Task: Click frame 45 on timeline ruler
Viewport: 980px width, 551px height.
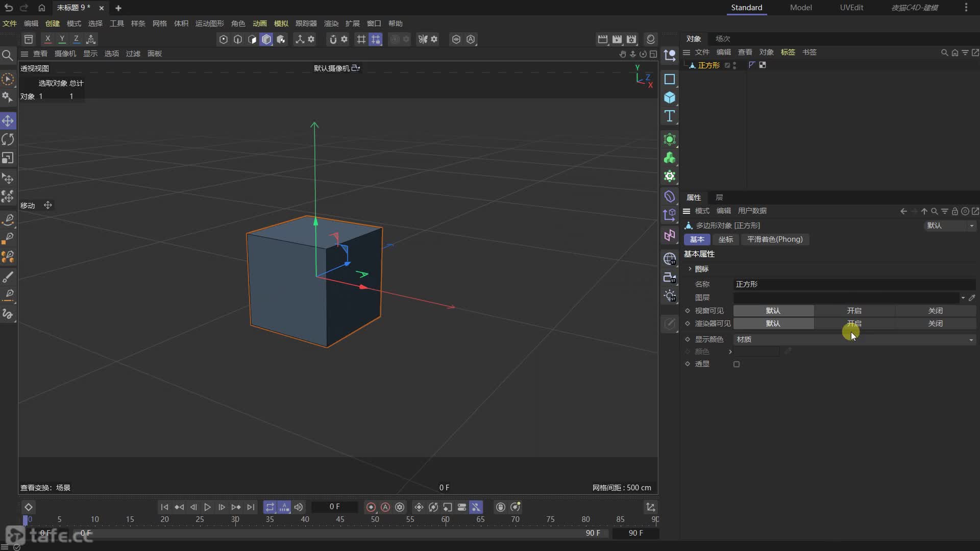Action: tap(340, 519)
